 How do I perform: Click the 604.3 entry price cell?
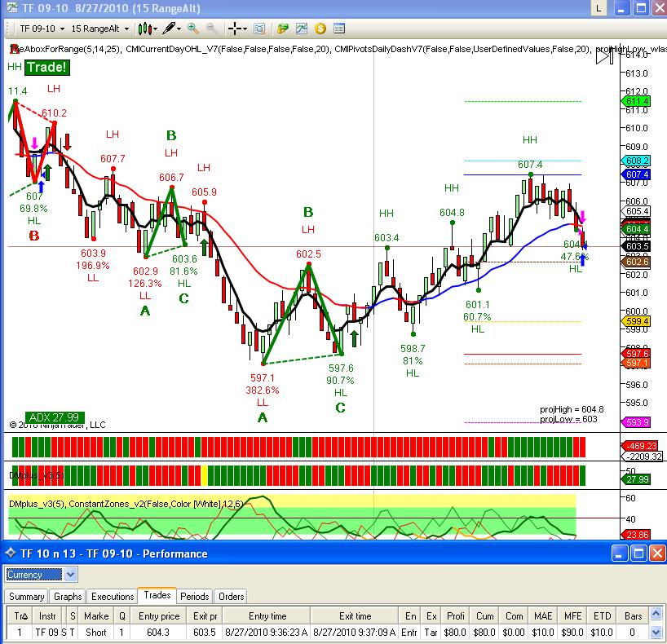tap(158, 632)
